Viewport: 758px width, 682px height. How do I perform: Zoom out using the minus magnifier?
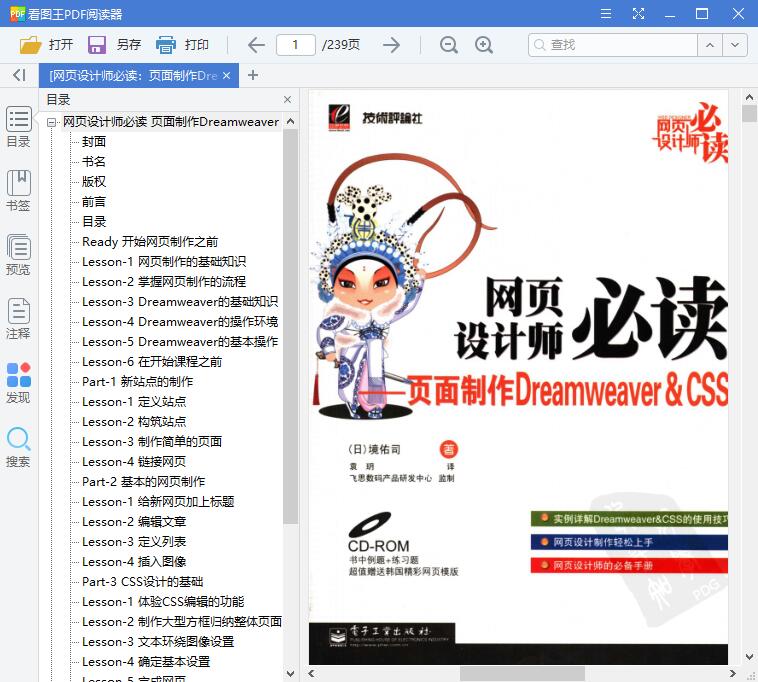point(449,45)
